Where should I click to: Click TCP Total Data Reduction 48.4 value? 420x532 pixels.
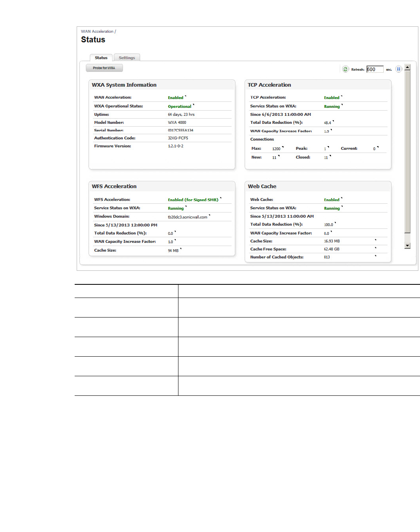pyautogui.click(x=327, y=123)
